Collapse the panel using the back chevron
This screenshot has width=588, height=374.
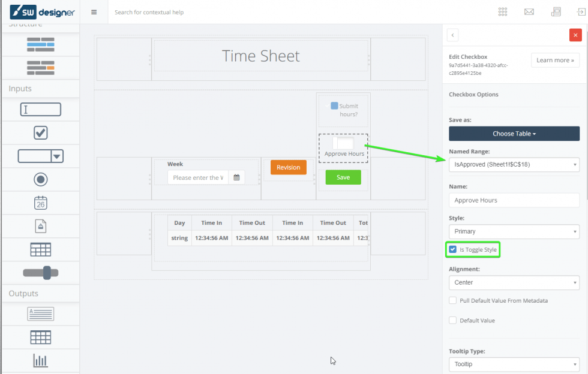[x=452, y=35]
